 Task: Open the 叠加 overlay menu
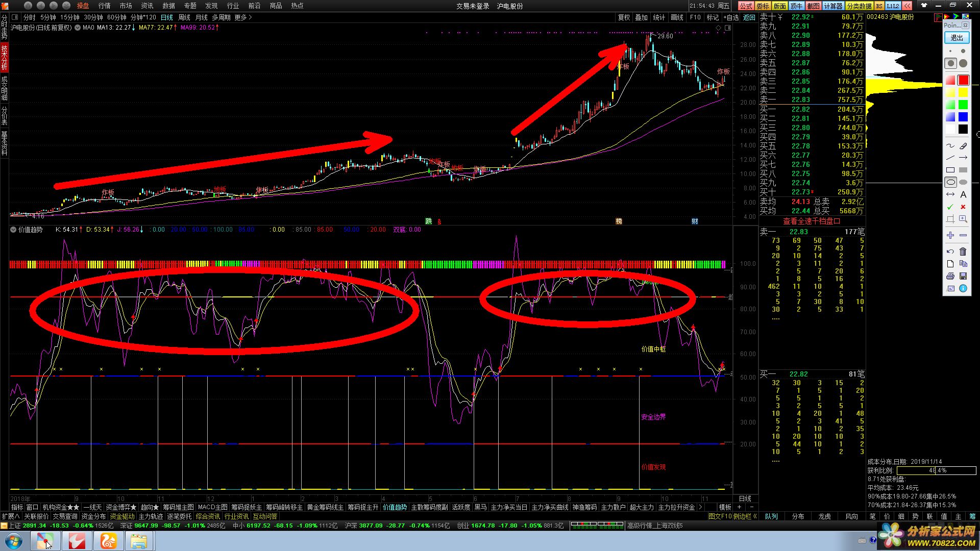641,17
